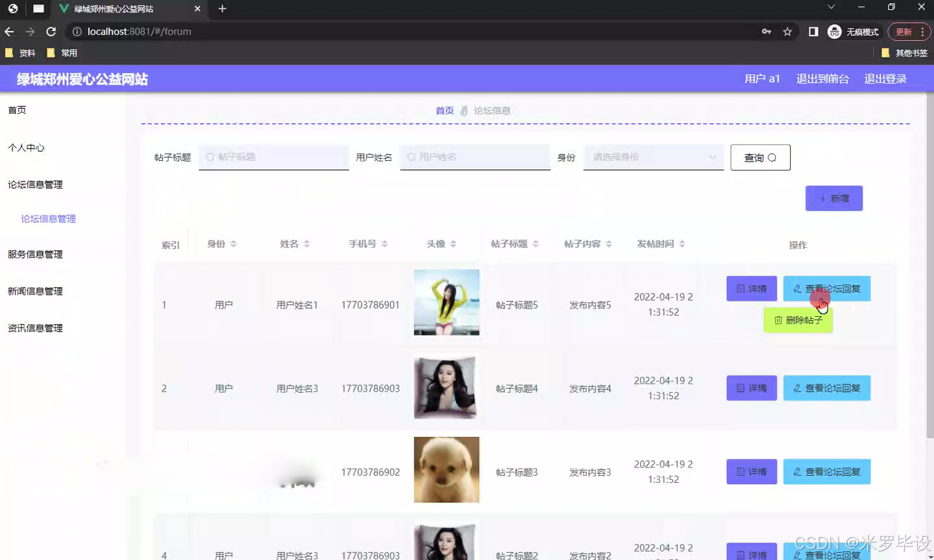Image resolution: width=934 pixels, height=560 pixels.
Task: Click the 用户姓名 input field
Action: pos(475,157)
